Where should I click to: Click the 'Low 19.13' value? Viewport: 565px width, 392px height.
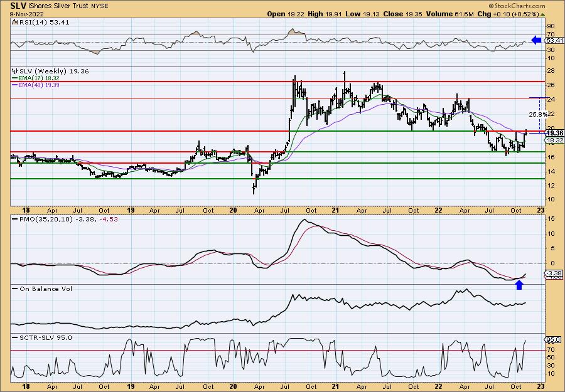tap(361, 14)
